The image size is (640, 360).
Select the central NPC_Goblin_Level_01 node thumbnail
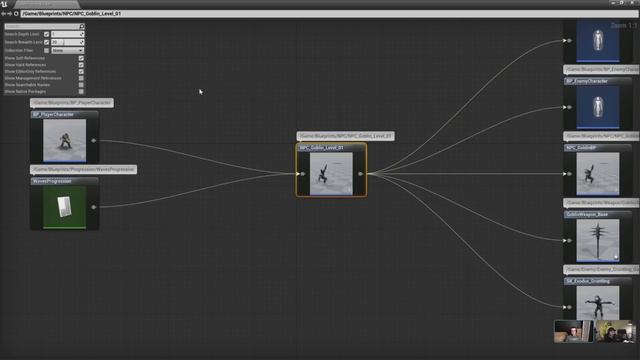point(331,174)
